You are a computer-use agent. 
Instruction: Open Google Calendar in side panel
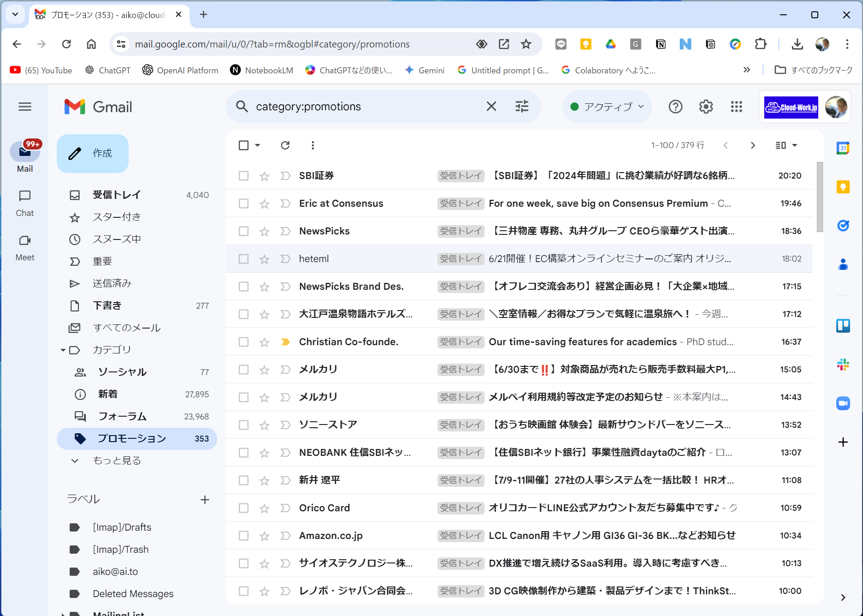843,149
